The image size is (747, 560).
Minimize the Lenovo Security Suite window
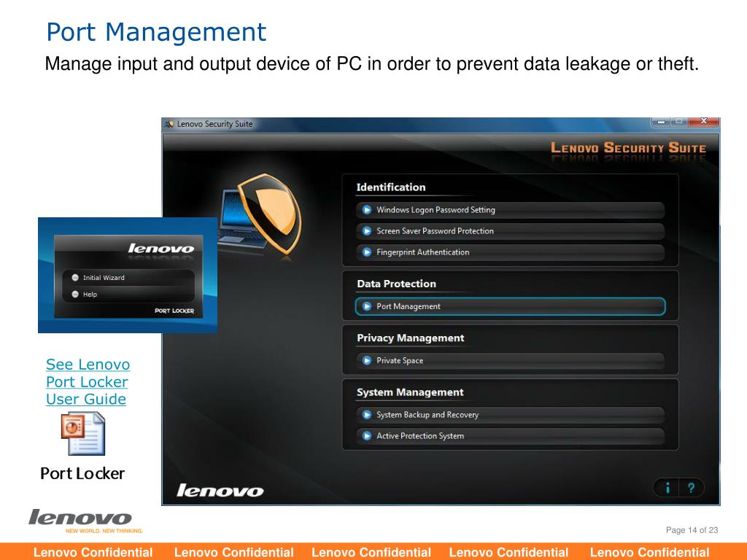click(661, 122)
